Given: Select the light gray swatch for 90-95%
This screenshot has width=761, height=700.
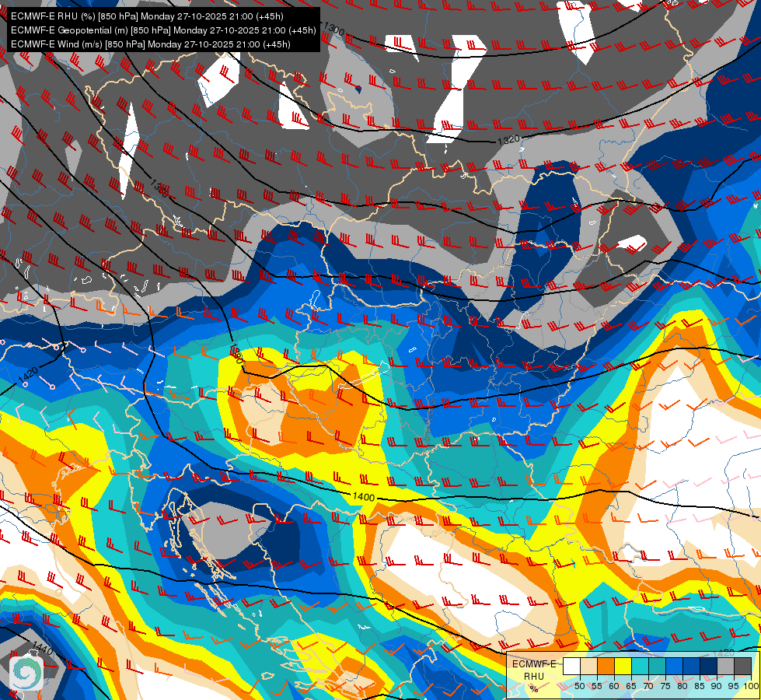Looking at the screenshot, I should pyautogui.click(x=725, y=666).
